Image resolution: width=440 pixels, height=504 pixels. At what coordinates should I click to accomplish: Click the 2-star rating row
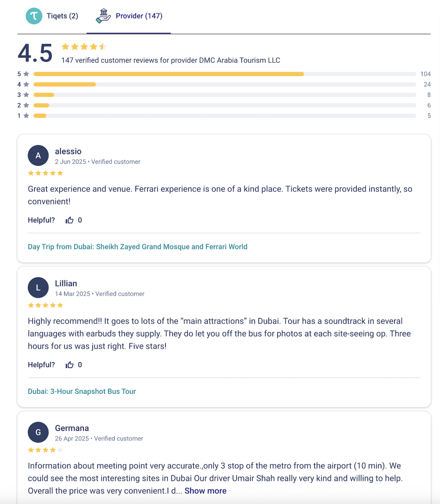[225, 105]
